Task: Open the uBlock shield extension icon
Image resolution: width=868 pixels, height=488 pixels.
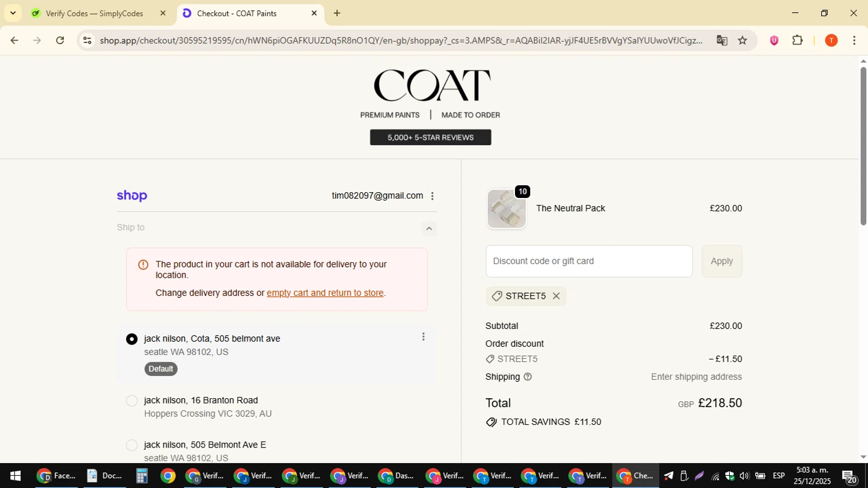Action: pyautogui.click(x=774, y=41)
